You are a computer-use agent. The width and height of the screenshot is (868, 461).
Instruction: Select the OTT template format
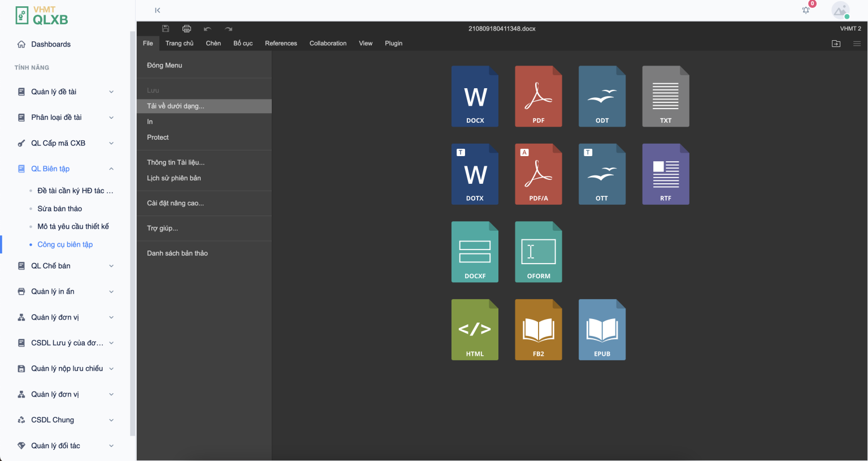602,174
